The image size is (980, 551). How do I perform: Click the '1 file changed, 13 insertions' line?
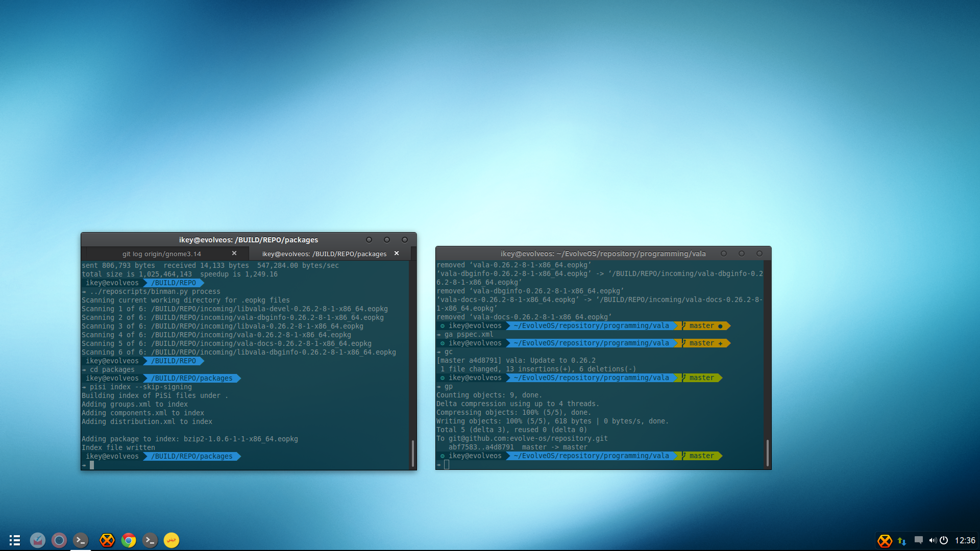(x=538, y=369)
